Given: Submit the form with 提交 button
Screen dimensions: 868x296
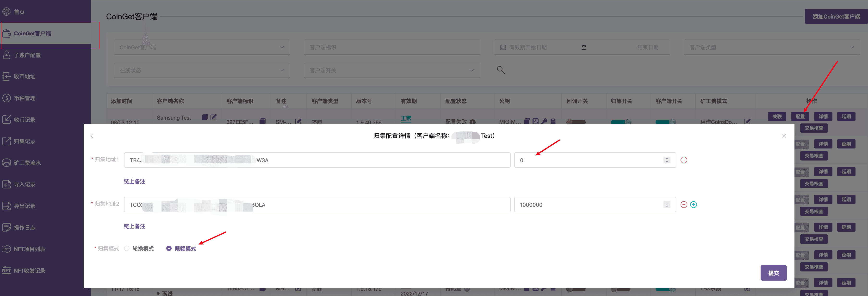Looking at the screenshot, I should tap(773, 273).
